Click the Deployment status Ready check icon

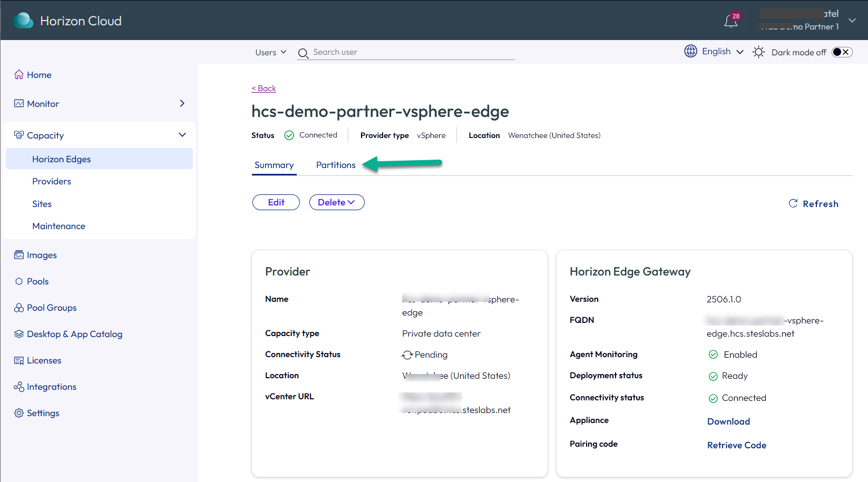point(713,376)
